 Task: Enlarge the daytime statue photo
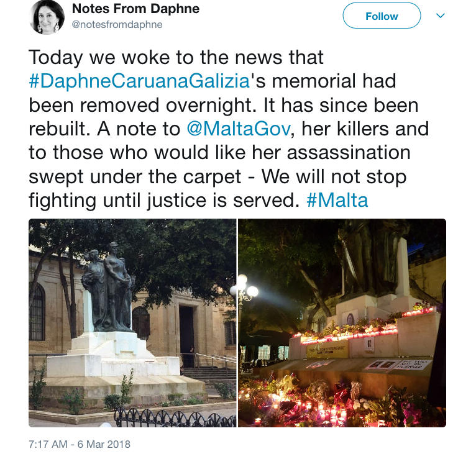(x=132, y=323)
